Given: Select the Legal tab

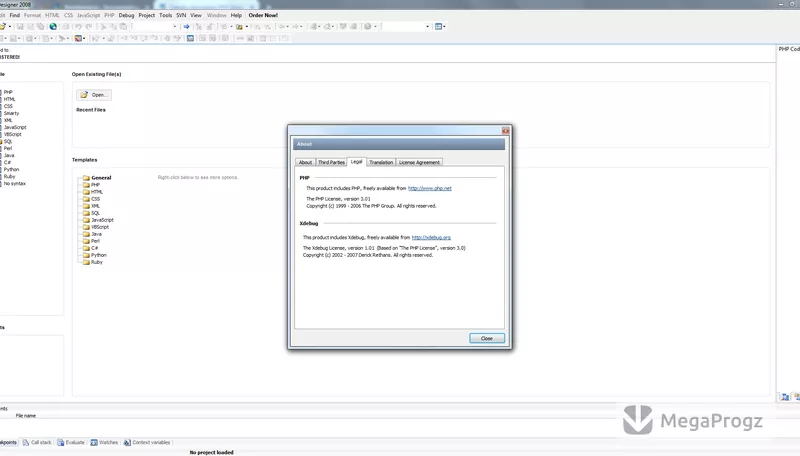Looking at the screenshot, I should (x=357, y=162).
